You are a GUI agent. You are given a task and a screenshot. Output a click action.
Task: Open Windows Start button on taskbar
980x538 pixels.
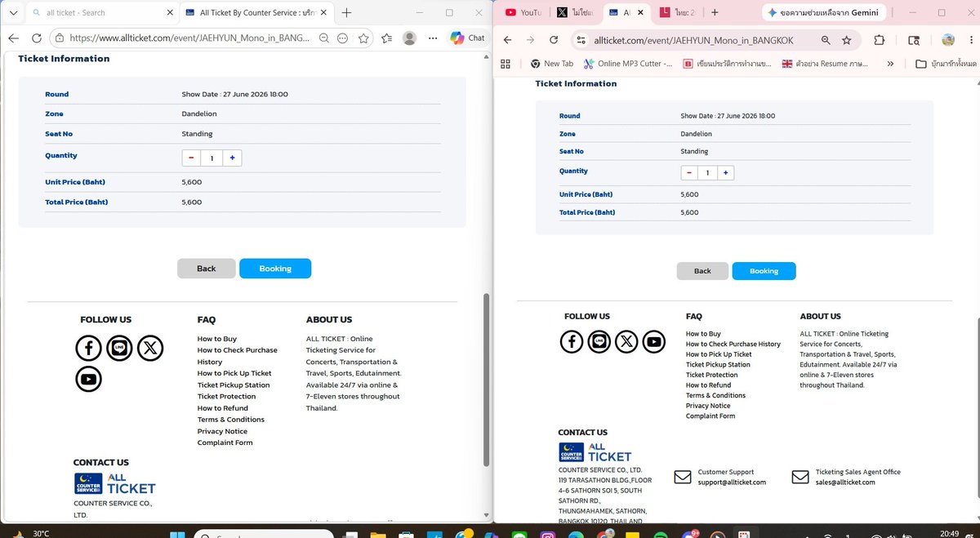tap(178, 536)
